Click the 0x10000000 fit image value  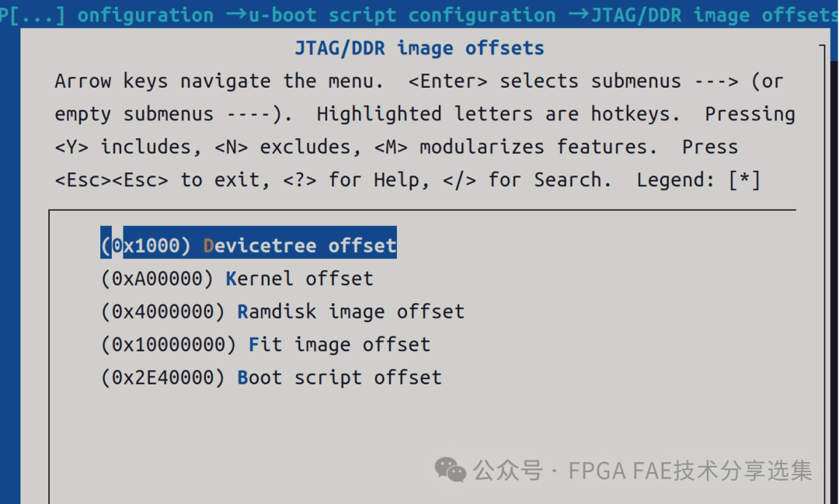[169, 345]
